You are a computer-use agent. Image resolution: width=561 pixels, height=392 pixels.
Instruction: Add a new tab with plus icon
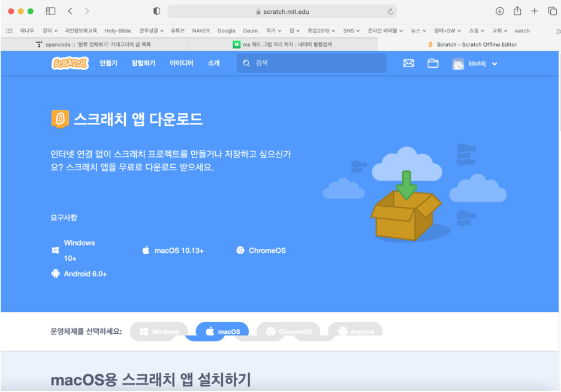click(535, 11)
